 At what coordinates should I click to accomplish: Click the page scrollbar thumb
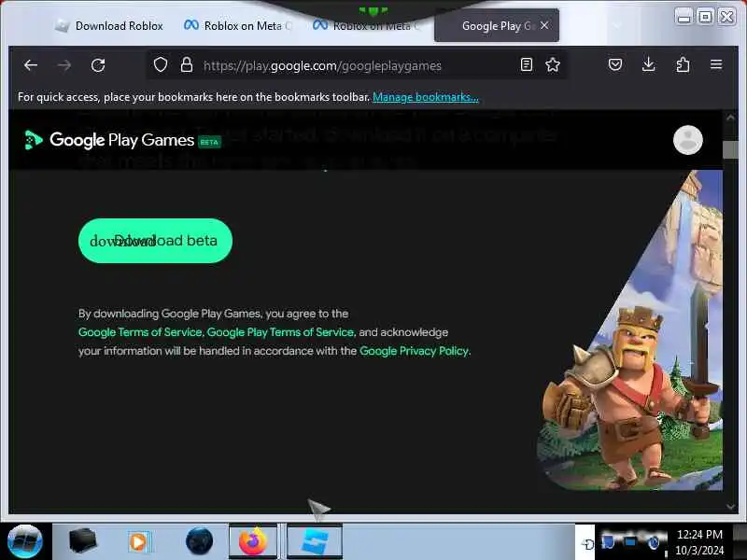click(x=730, y=150)
